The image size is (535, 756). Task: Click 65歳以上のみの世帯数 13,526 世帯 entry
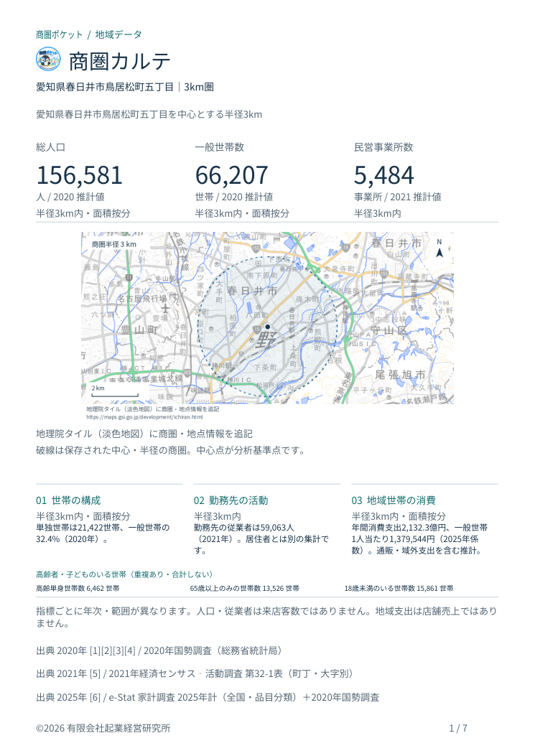pyautogui.click(x=245, y=588)
